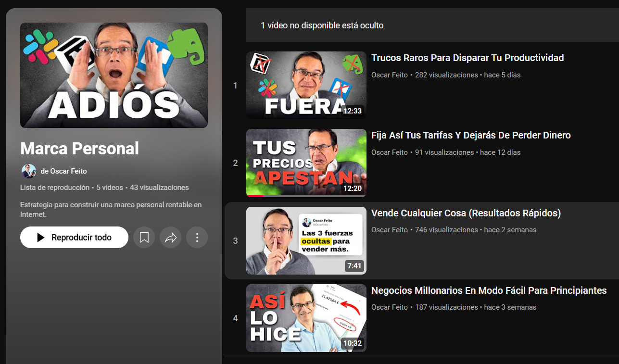The image size is (619, 364).
Task: Open 'Negocios Millonarios En Modo Fácil Para Principiantes'
Action: [x=489, y=290]
